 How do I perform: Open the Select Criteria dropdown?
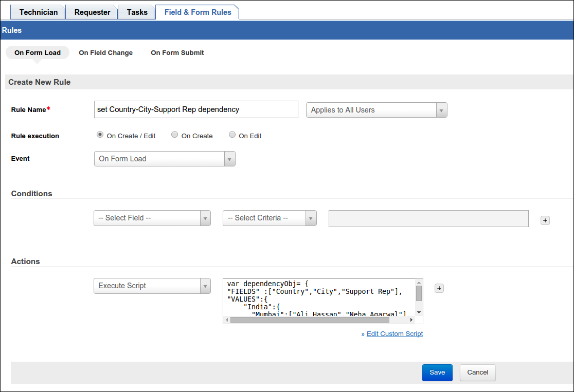coord(269,218)
